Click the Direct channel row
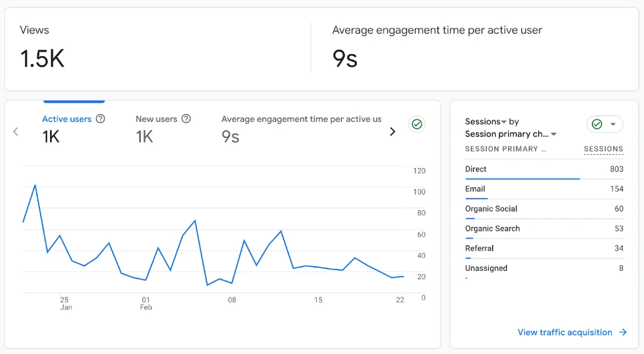The height and width of the screenshot is (354, 644). pos(544,170)
